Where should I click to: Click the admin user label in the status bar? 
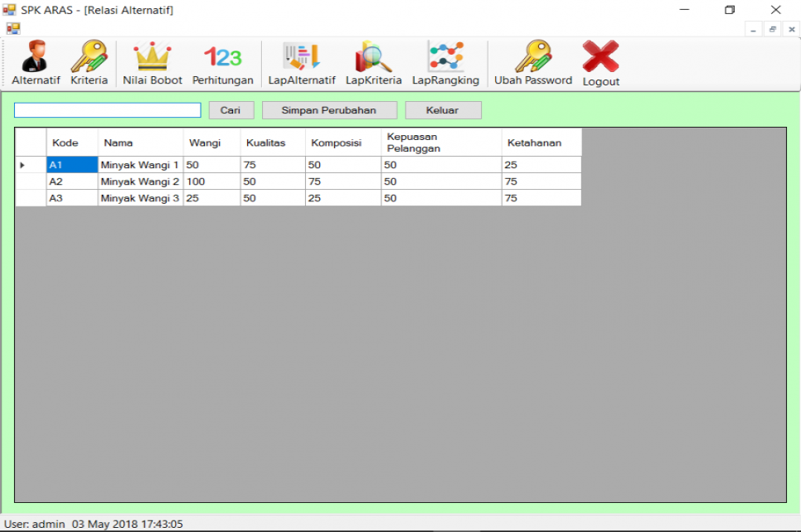(33, 523)
